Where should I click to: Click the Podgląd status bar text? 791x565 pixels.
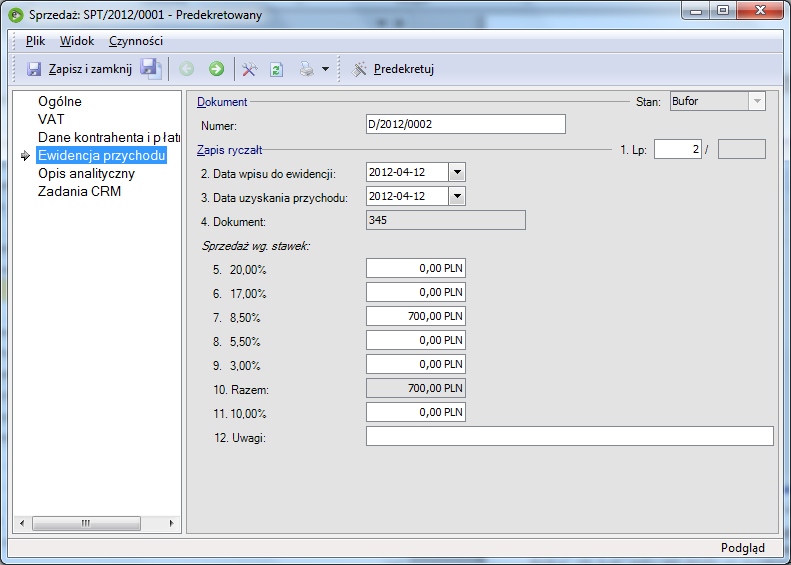click(x=743, y=548)
